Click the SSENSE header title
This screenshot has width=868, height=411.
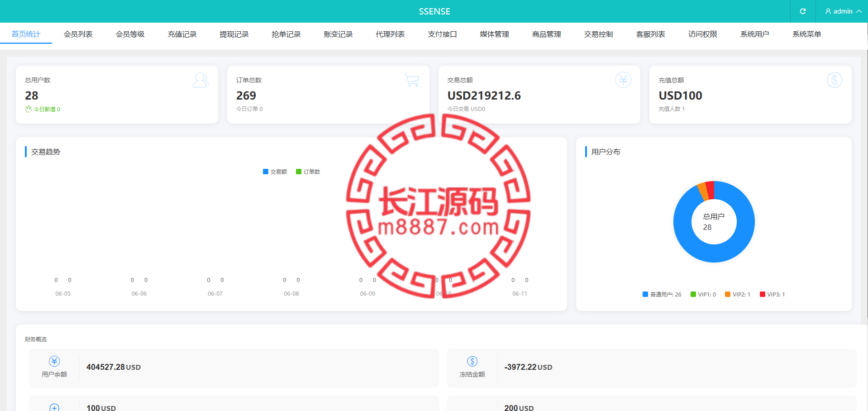434,11
